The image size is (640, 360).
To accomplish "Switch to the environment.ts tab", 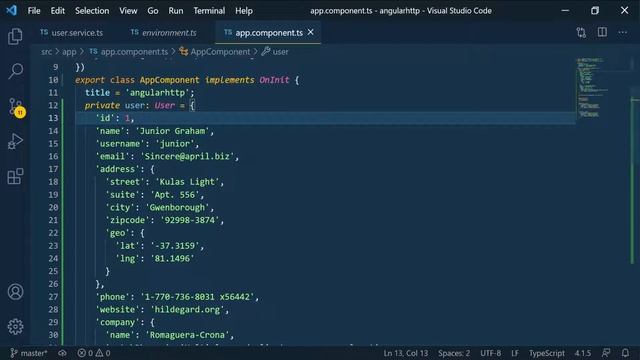I will 164,33.
